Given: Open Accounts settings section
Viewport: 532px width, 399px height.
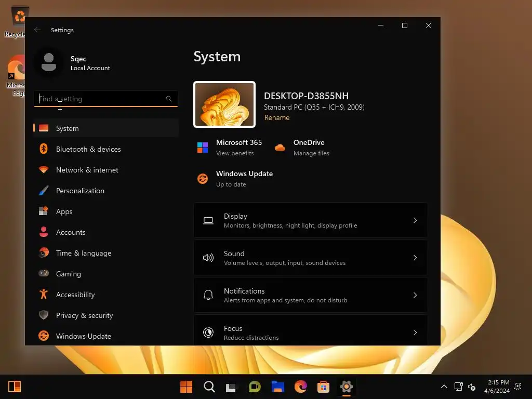Looking at the screenshot, I should coord(106,232).
